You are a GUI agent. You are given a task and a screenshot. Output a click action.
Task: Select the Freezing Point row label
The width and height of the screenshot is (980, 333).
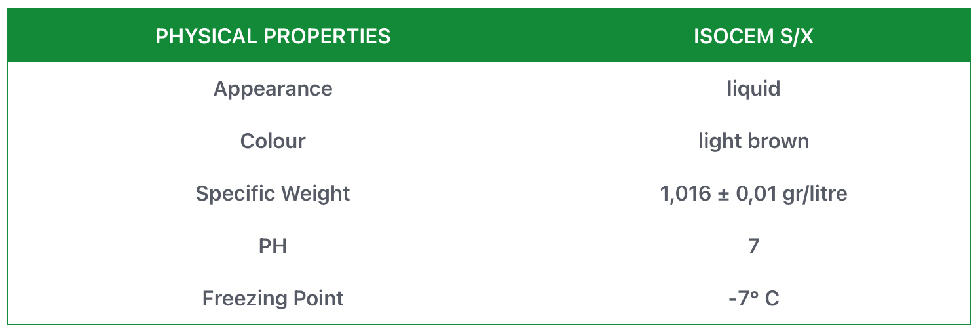point(273,298)
